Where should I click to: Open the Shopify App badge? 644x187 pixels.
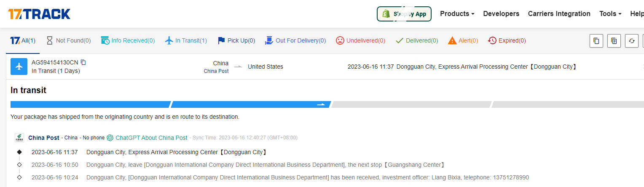(x=404, y=14)
